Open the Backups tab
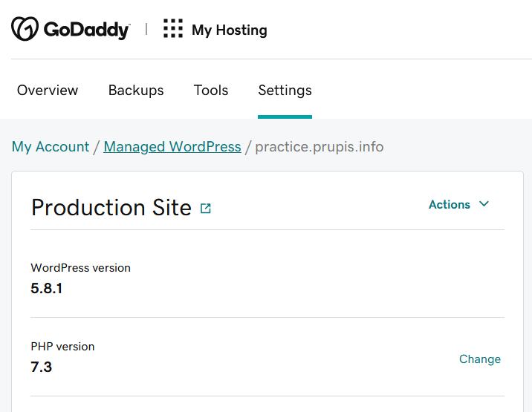Image resolution: width=532 pixels, height=412 pixels. [136, 91]
